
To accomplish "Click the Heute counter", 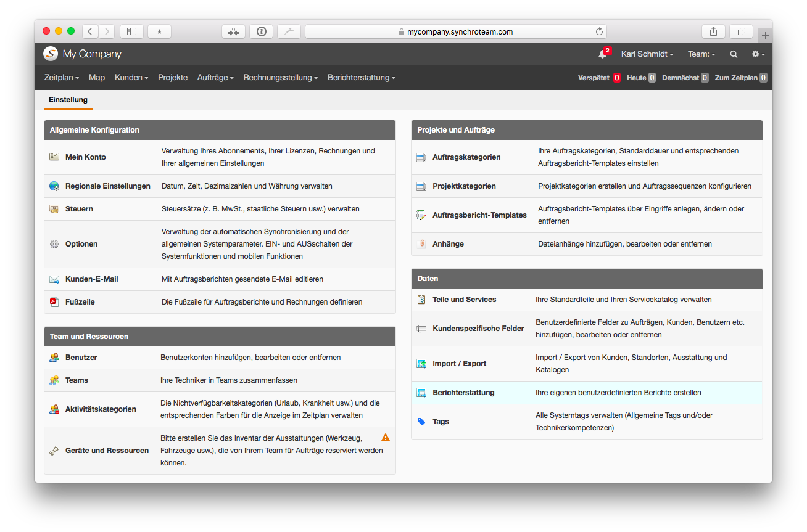I will tap(641, 78).
